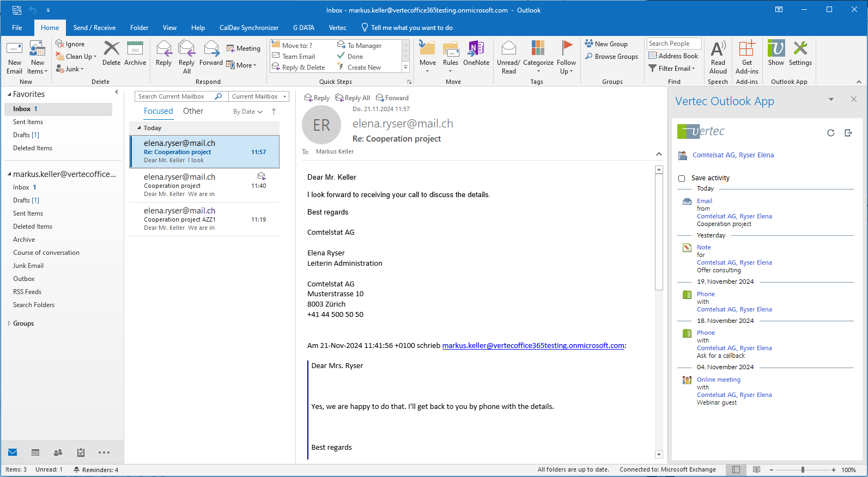The width and height of the screenshot is (868, 477).
Task: Open the Send / Receive ribbon tab
Action: tap(94, 28)
